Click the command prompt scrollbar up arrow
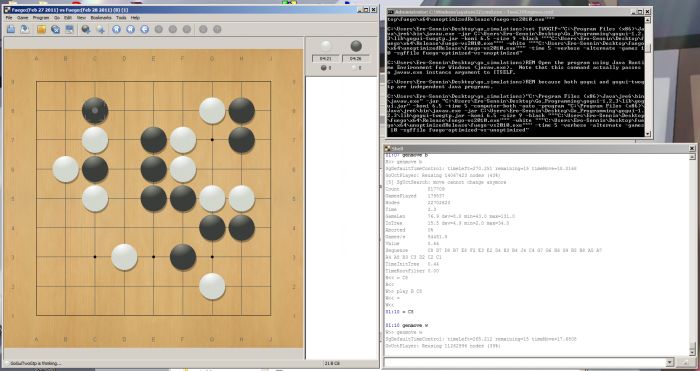Image resolution: width=700 pixels, height=371 pixels. [x=648, y=20]
